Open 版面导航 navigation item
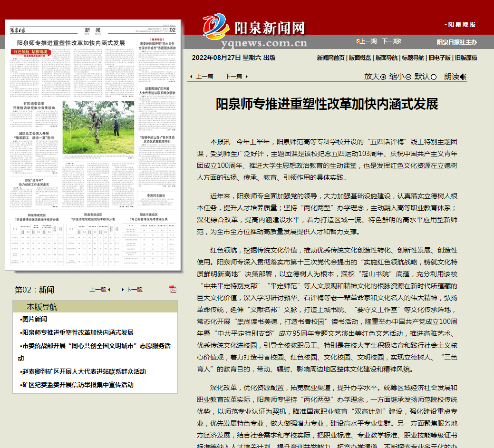 386,58
